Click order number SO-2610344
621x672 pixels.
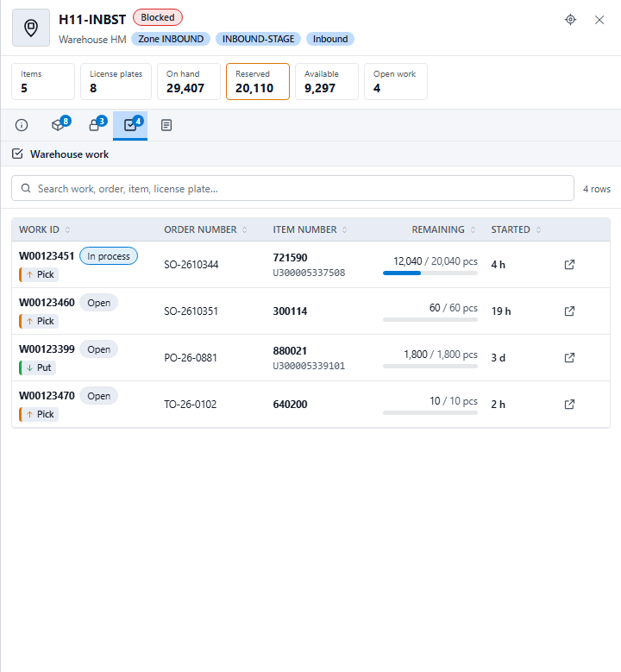(191, 265)
